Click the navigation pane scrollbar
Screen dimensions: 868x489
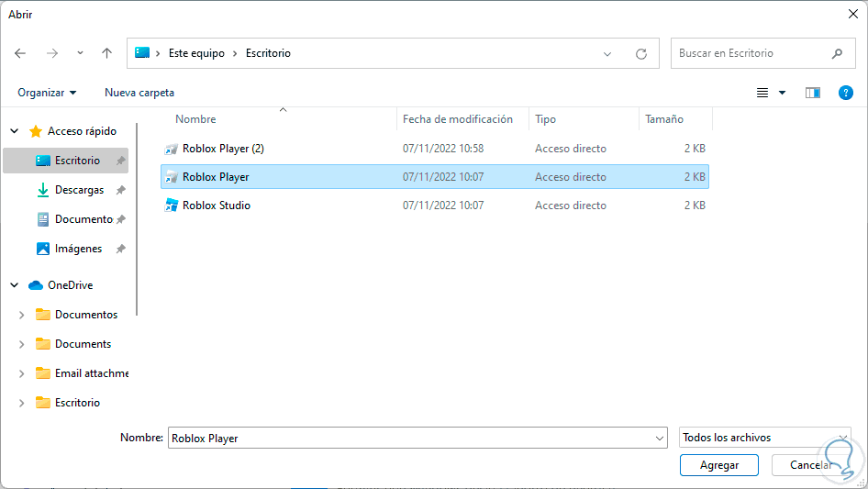click(x=136, y=220)
